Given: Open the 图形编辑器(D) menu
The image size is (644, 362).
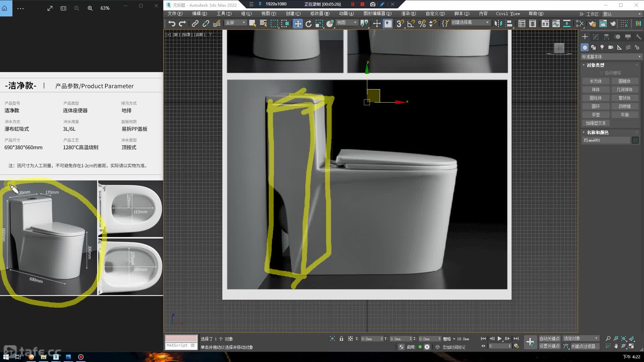Looking at the screenshot, I should [x=377, y=14].
